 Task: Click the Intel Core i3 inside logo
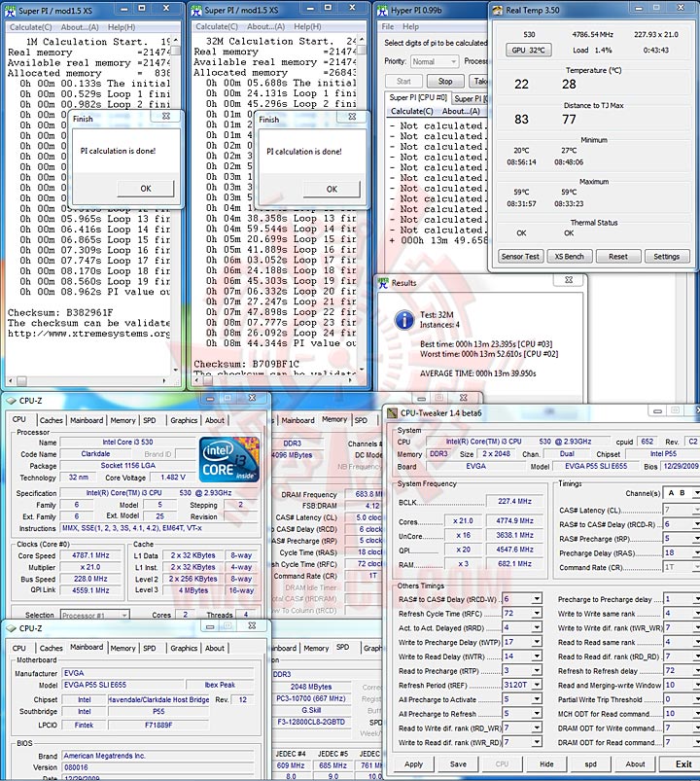(x=229, y=459)
